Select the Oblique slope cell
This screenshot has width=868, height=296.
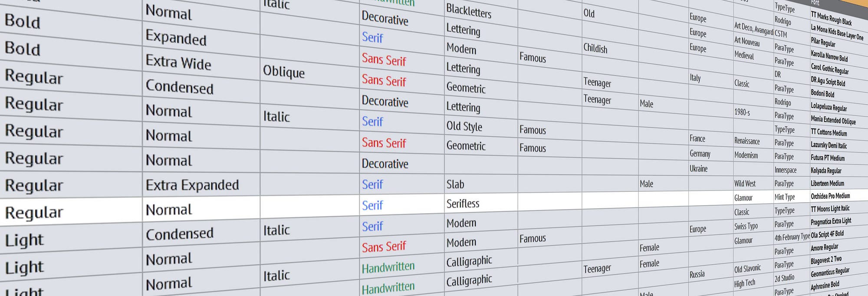coord(284,71)
